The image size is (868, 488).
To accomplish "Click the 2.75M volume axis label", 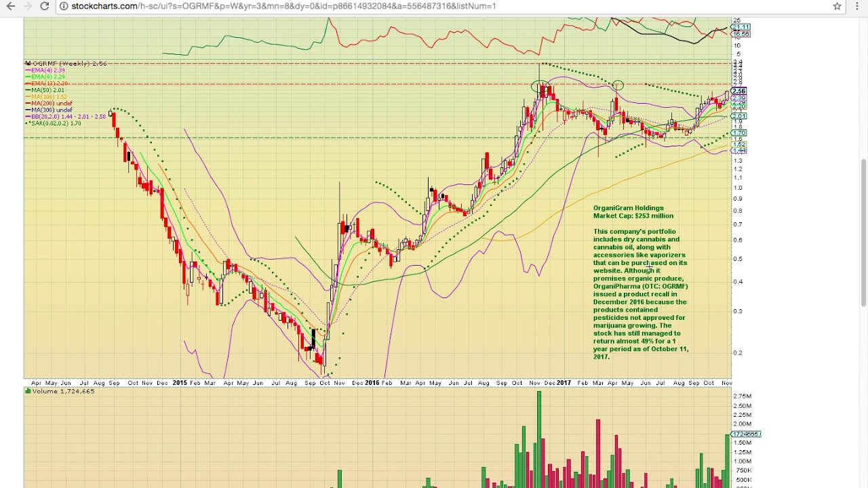I will coord(743,396).
